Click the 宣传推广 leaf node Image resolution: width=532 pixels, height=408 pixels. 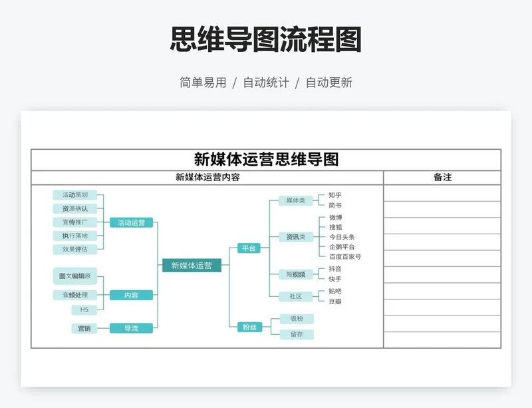75,222
